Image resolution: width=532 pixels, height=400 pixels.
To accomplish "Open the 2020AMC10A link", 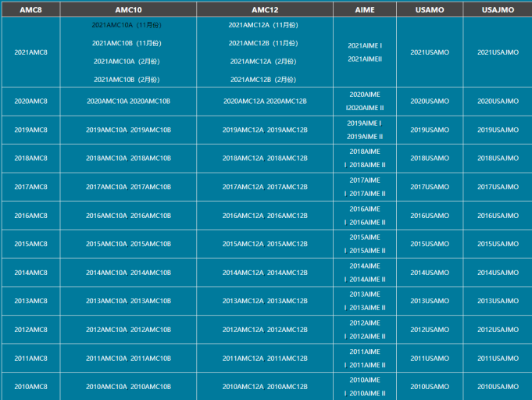I will [107, 101].
